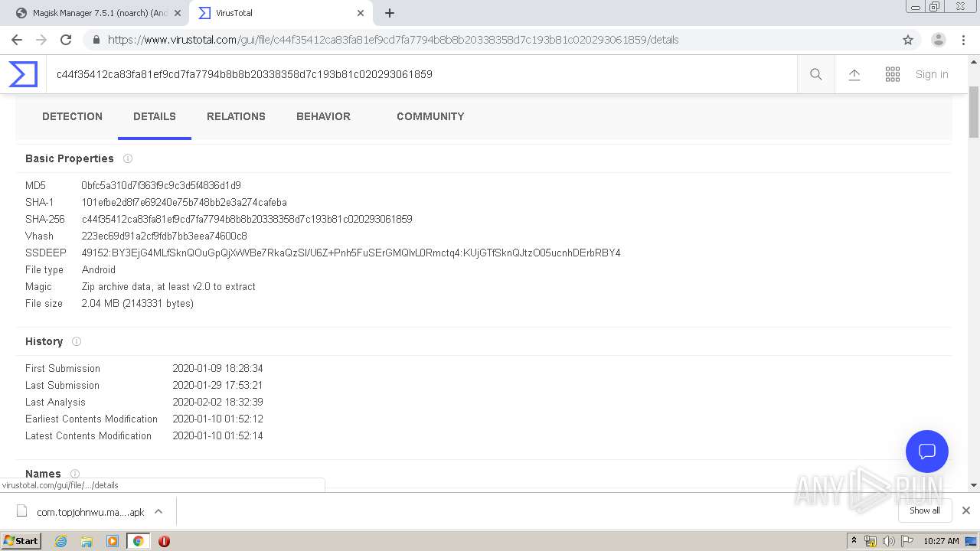Show hidden tray icons arrow

[x=854, y=541]
